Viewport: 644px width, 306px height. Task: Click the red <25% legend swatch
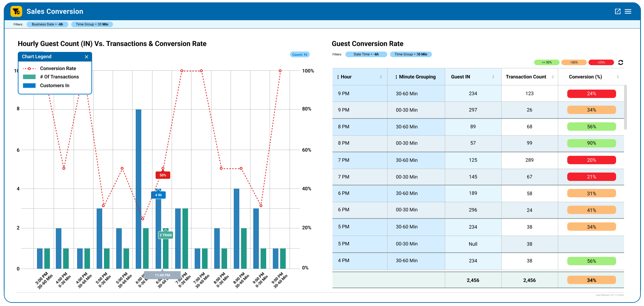(x=601, y=62)
